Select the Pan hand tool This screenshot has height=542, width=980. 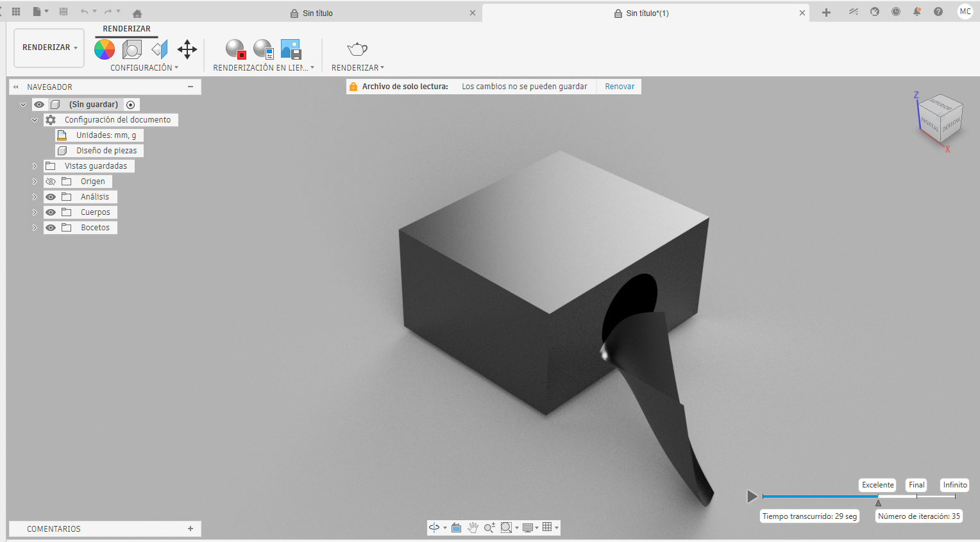point(473,527)
